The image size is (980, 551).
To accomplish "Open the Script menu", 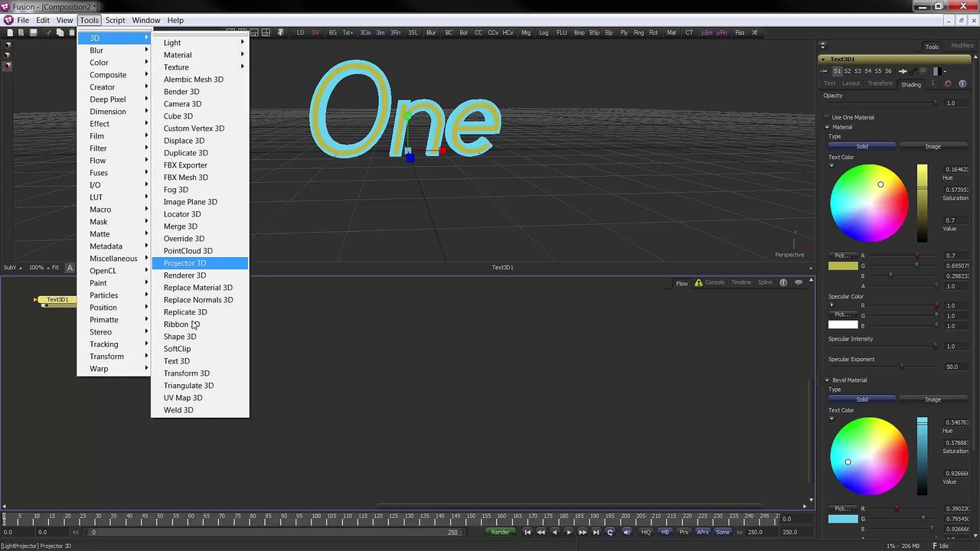I will (x=115, y=20).
